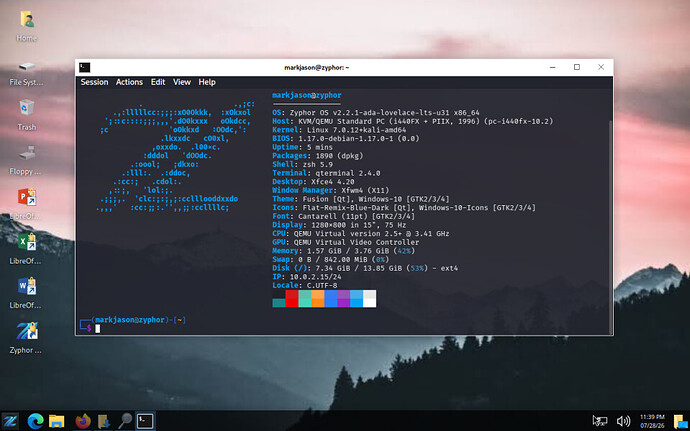Launch Microsoft Edge from the taskbar
Screen dimensions: 690x431
[x=35, y=421]
